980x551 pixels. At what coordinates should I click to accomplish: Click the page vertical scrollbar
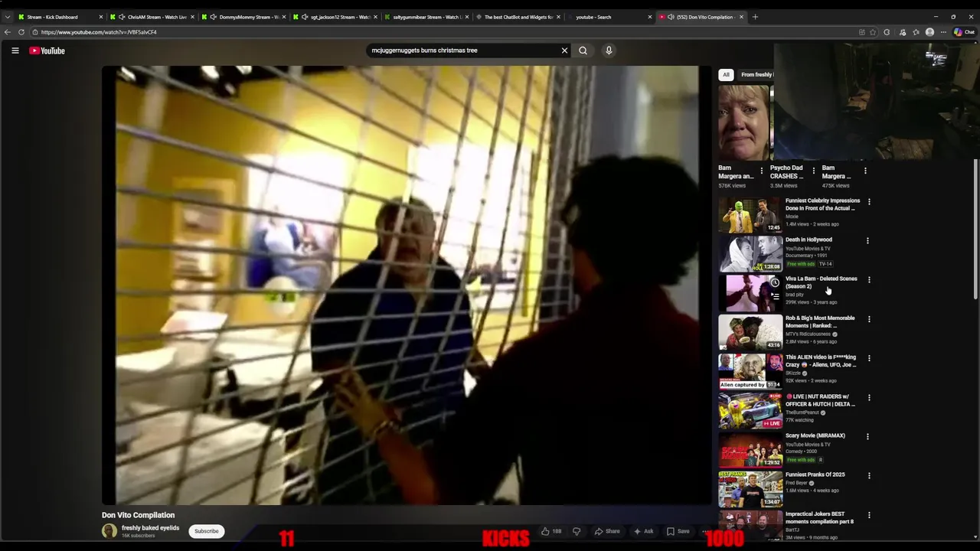pyautogui.click(x=975, y=230)
